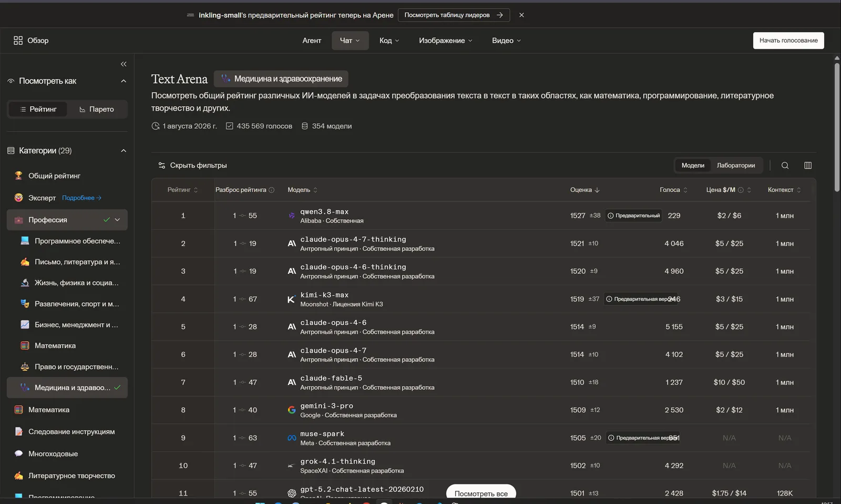Click the claude-opus-4-6-thinking model name

click(x=353, y=267)
